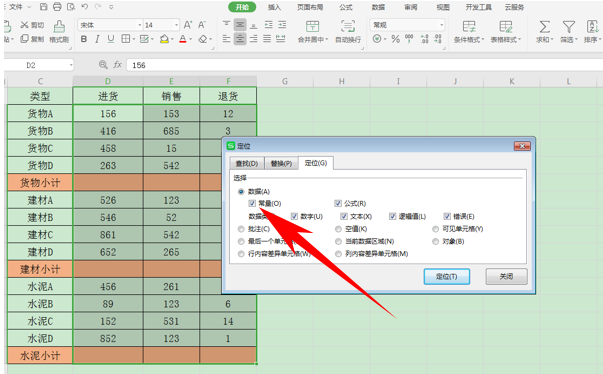
Task: Click the Print icon in quick access bar
Action: click(57, 7)
